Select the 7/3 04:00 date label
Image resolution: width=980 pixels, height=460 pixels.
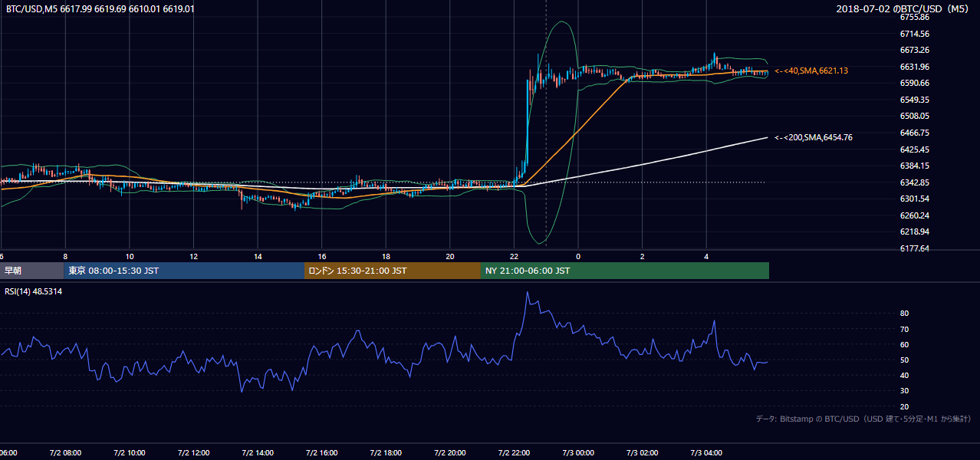pyautogui.click(x=706, y=452)
